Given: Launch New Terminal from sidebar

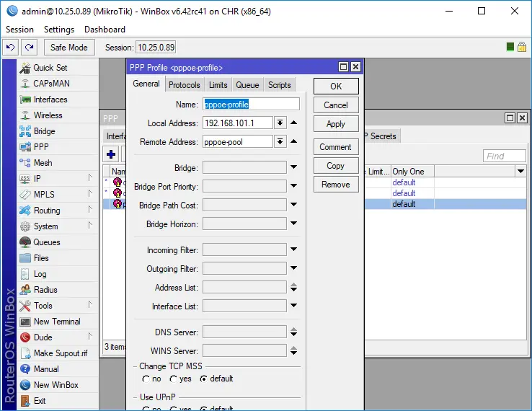Looking at the screenshot, I should tap(57, 322).
